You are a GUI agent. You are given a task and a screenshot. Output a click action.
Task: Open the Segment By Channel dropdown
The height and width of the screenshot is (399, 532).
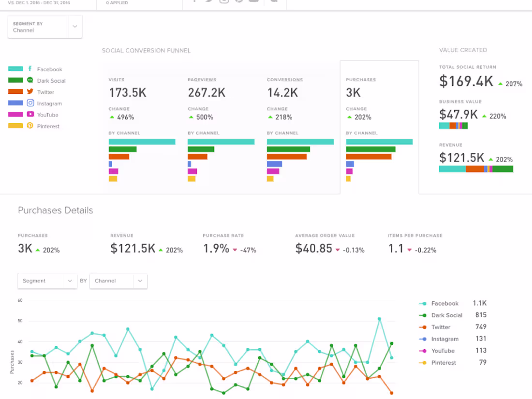tap(45, 27)
